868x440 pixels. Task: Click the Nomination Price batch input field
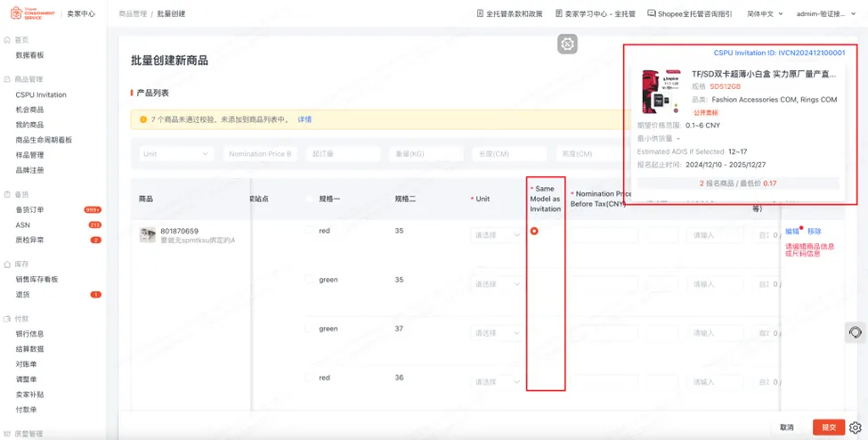[259, 153]
